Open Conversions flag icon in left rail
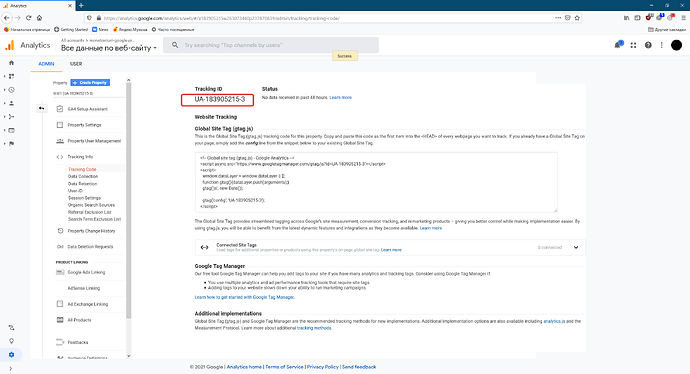Image resolution: width=690 pixels, height=374 pixels. click(x=11, y=143)
